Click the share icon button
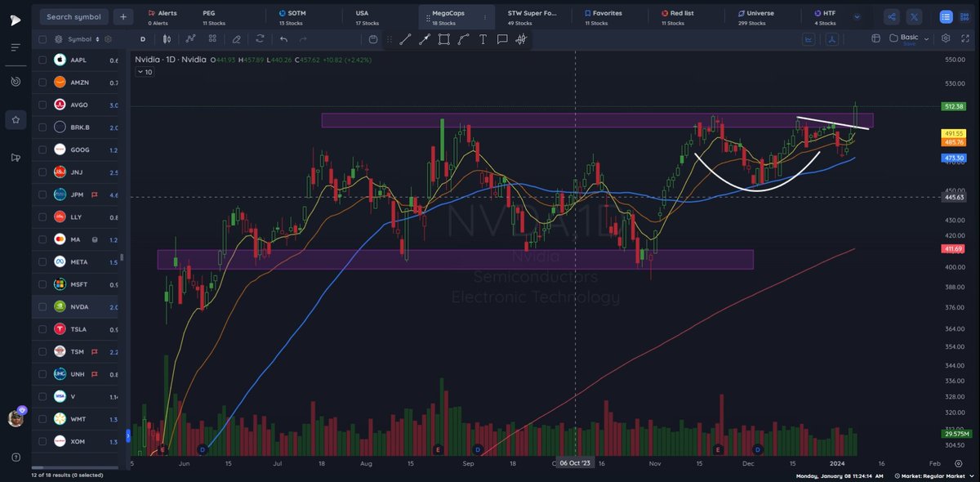 pyautogui.click(x=891, y=16)
